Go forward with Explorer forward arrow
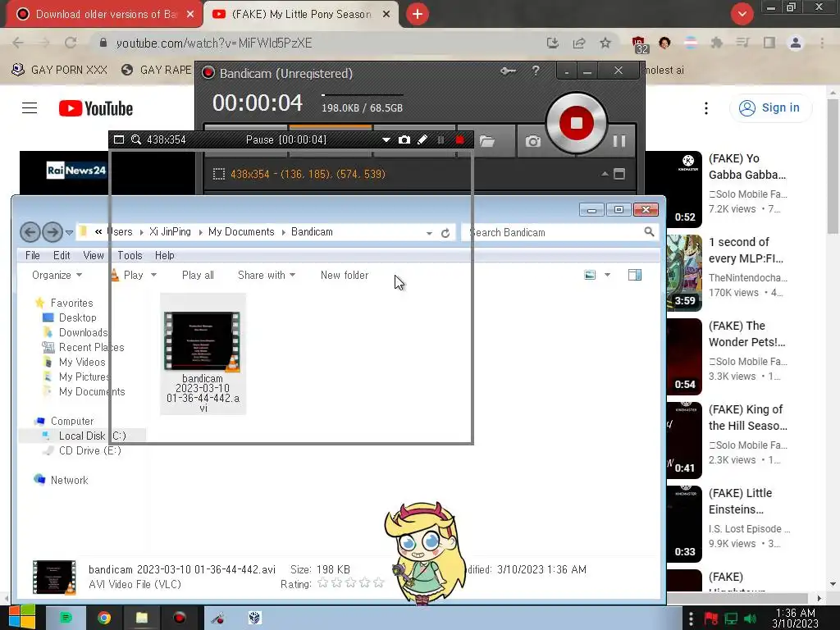The height and width of the screenshot is (630, 840). pos(52,232)
